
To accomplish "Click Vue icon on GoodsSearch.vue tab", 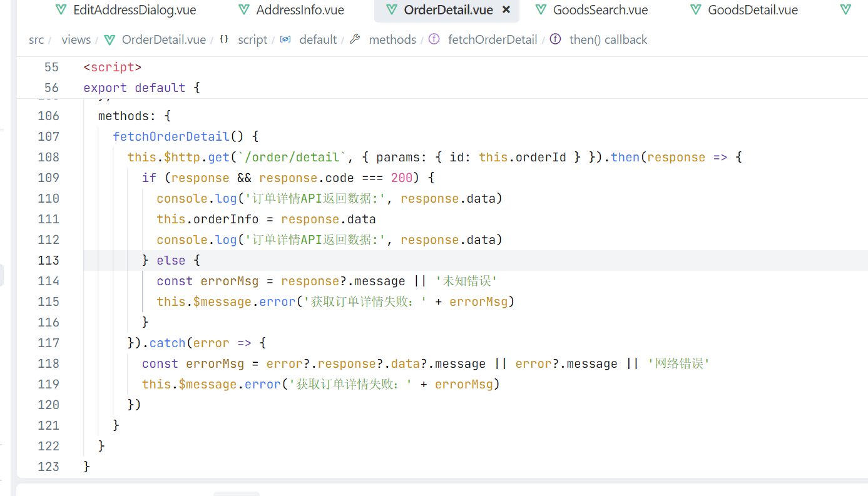I will tap(541, 10).
